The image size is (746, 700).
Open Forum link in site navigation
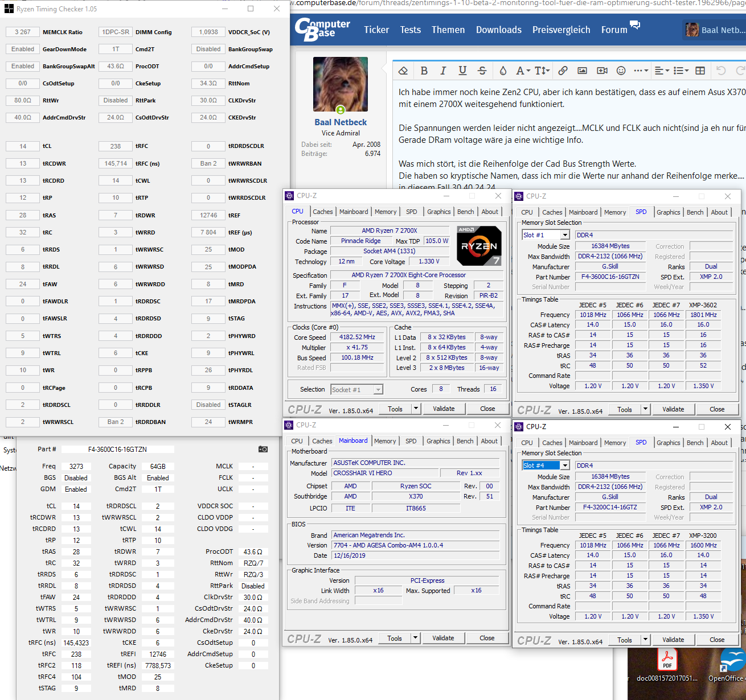click(x=614, y=30)
